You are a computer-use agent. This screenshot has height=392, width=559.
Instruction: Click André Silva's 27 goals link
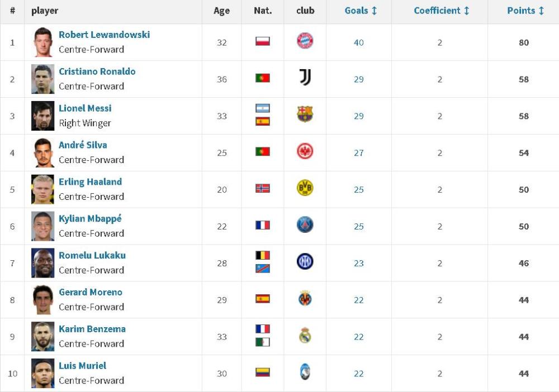[359, 153]
